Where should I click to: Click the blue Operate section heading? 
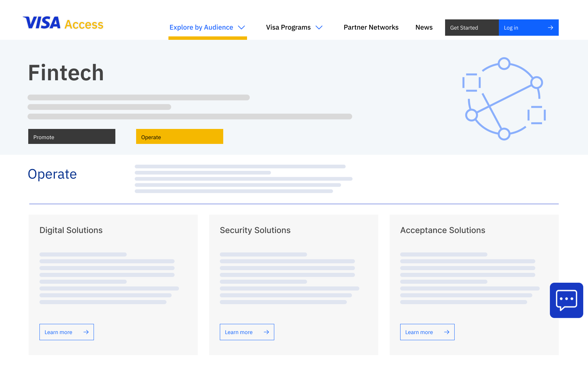[x=52, y=174]
